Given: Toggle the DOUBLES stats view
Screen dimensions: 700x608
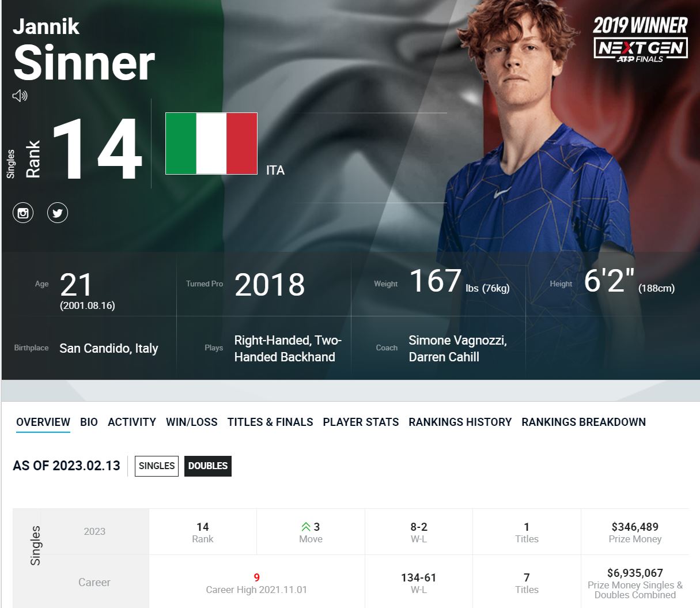Looking at the screenshot, I should [208, 466].
